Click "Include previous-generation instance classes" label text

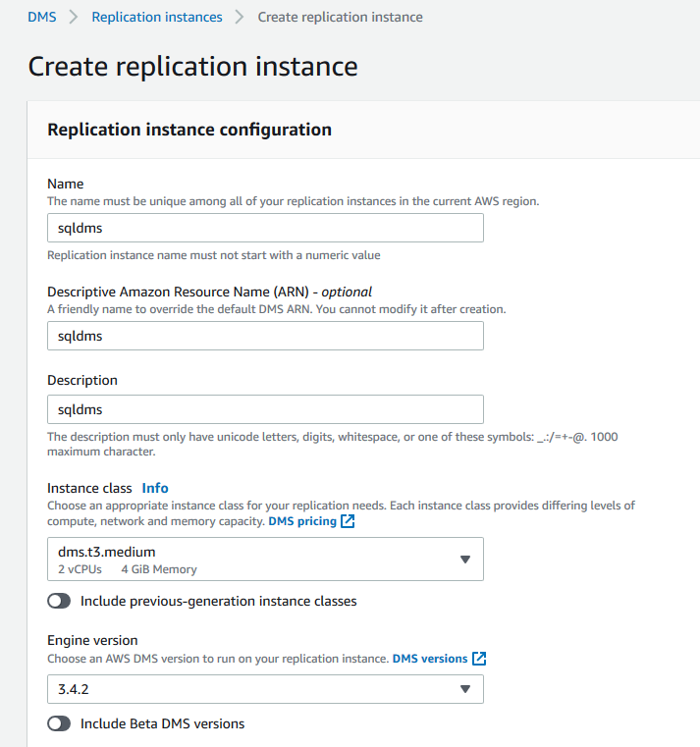(218, 601)
